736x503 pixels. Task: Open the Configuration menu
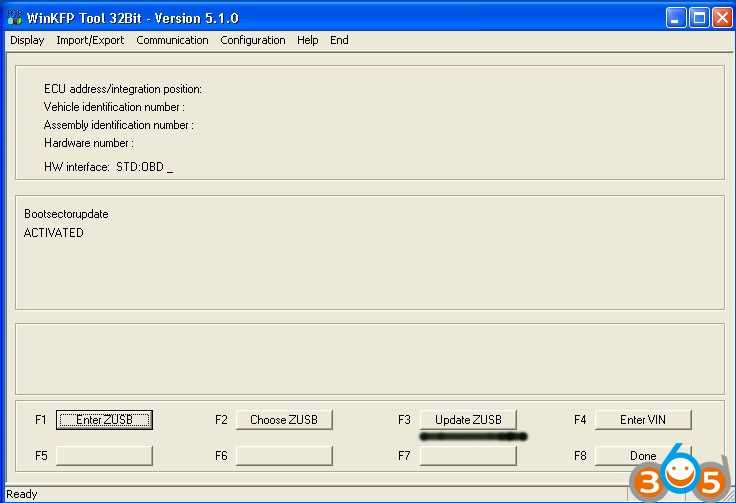click(252, 40)
